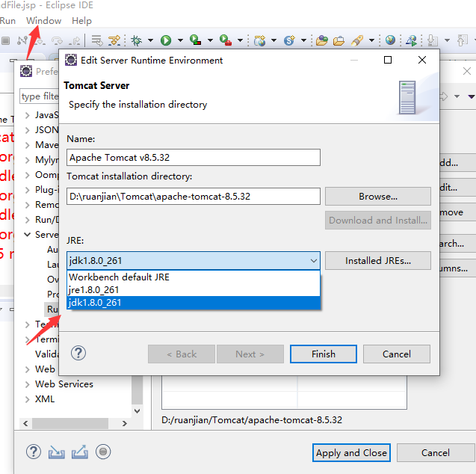This screenshot has height=474, width=476.
Task: Open the Run menu
Action: click(7, 21)
